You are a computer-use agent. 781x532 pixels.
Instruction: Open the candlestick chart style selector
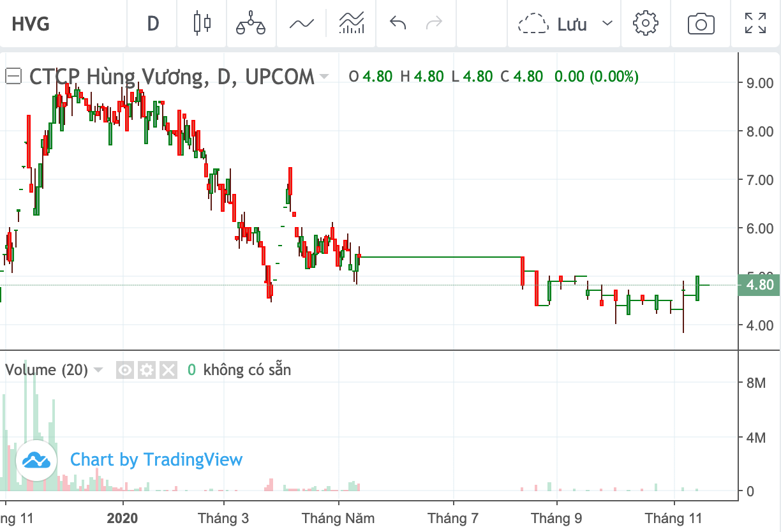coord(202,24)
